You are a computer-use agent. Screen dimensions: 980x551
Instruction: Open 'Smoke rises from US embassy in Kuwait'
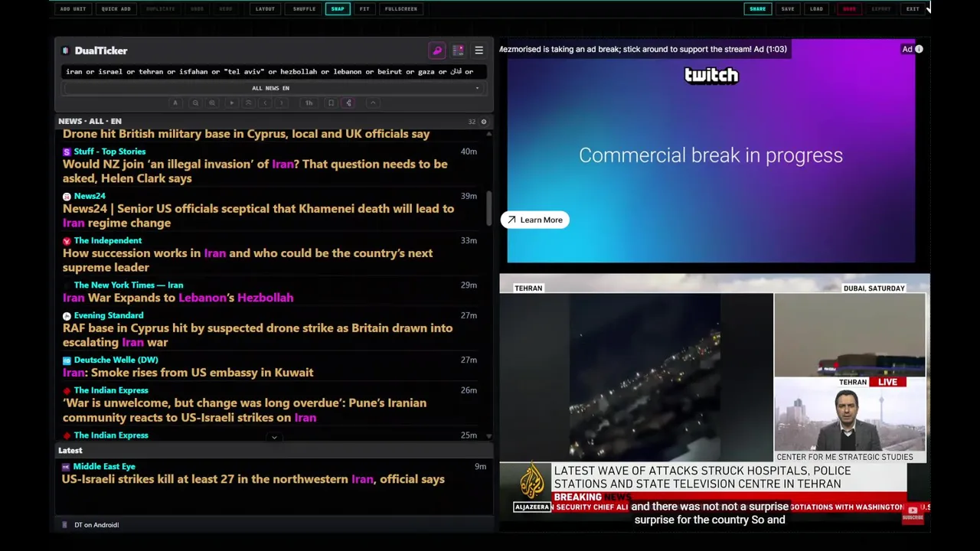[x=188, y=373]
